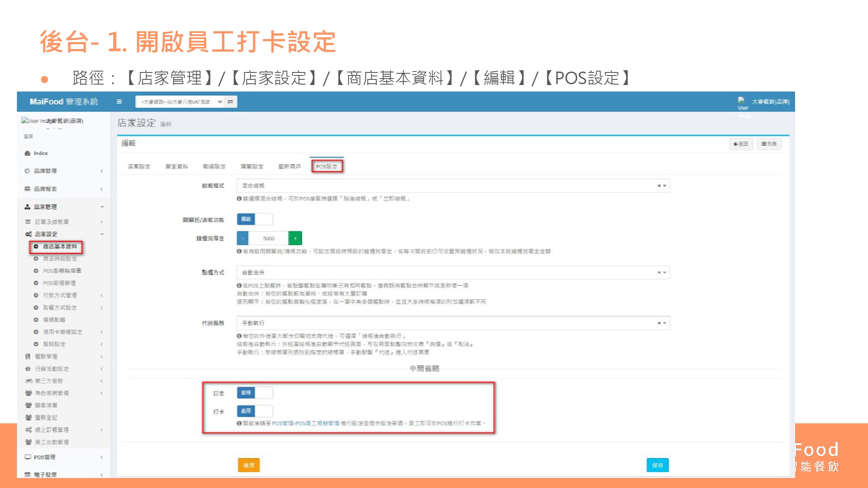The width and height of the screenshot is (868, 488).
Task: Toggle the 開關班/清帳功能 switch
Action: [255, 219]
